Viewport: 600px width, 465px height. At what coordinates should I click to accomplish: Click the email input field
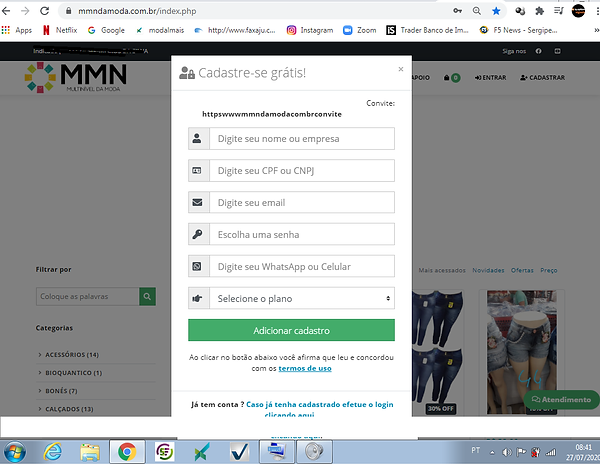(302, 202)
